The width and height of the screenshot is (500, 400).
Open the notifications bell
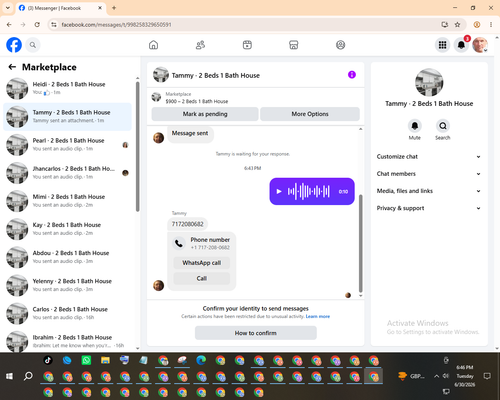[x=461, y=45]
